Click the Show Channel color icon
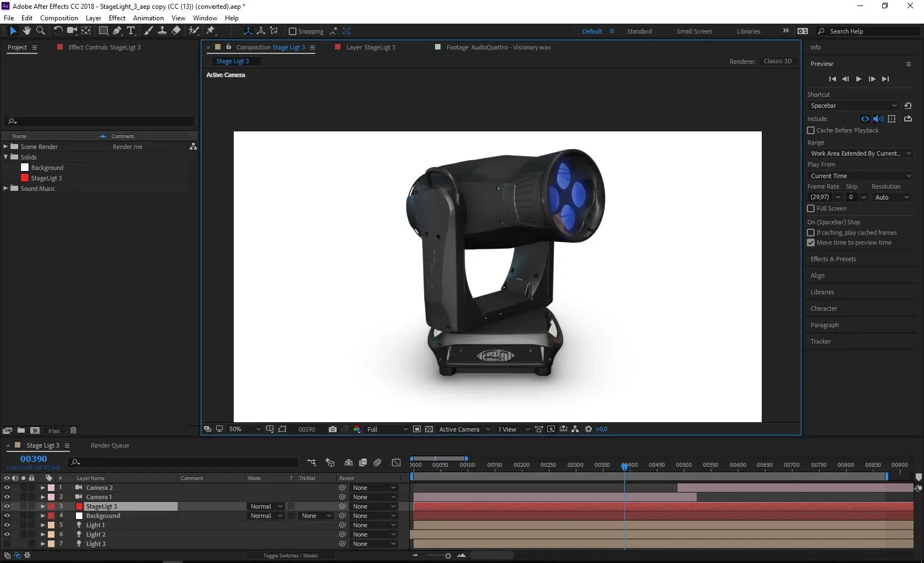 (x=357, y=429)
